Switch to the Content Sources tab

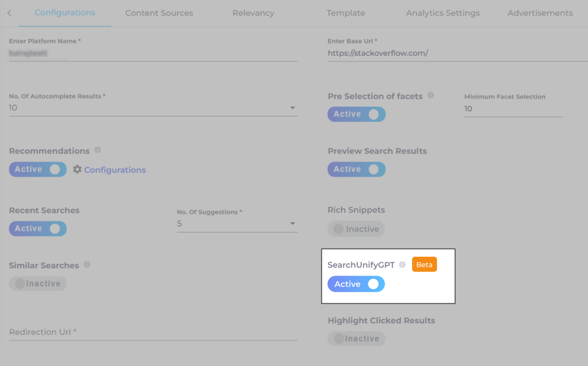pos(159,13)
